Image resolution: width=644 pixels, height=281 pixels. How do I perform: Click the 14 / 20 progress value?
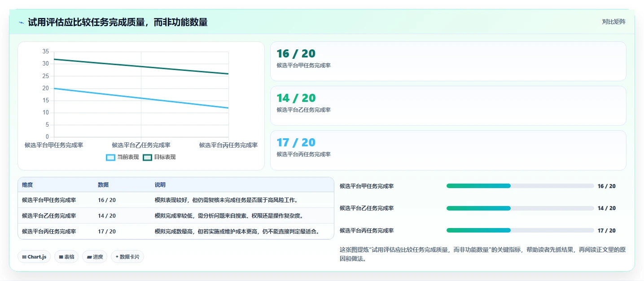click(x=607, y=208)
